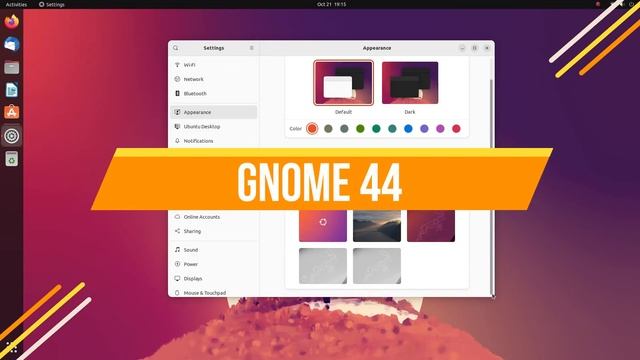
Task: Click the Sound music note icon
Action: (x=177, y=249)
